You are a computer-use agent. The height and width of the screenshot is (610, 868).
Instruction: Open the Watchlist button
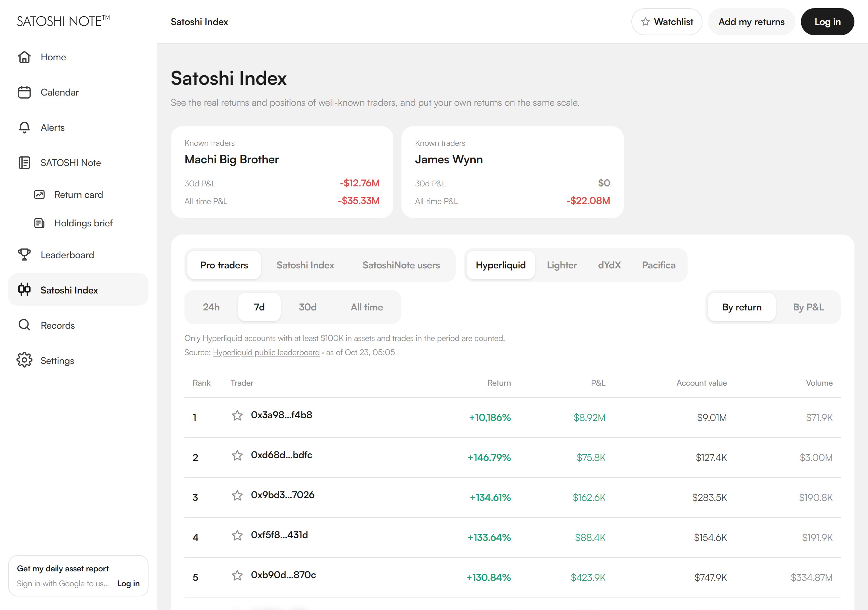click(667, 22)
